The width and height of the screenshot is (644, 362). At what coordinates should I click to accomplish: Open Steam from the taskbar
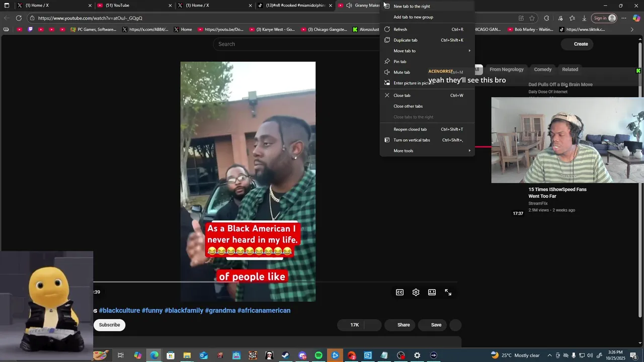pos(285,355)
